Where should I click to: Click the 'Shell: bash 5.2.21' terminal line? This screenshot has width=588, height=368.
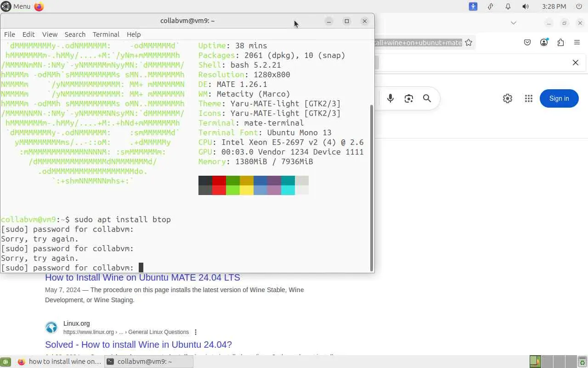pyautogui.click(x=239, y=65)
